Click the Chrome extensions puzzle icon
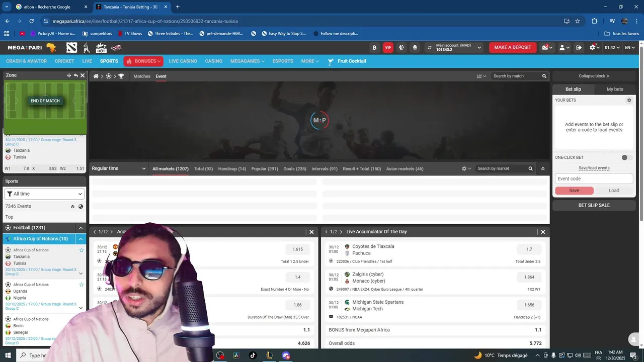The height and width of the screenshot is (362, 644). tap(594, 21)
